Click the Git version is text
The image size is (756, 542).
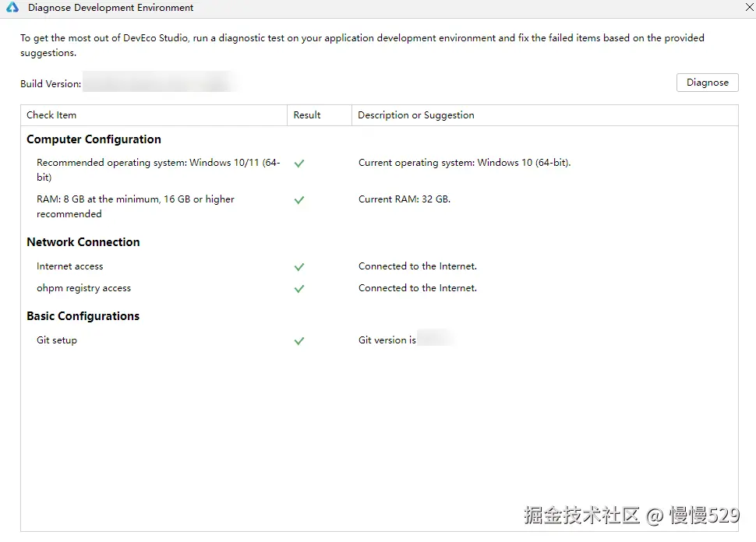(x=387, y=340)
